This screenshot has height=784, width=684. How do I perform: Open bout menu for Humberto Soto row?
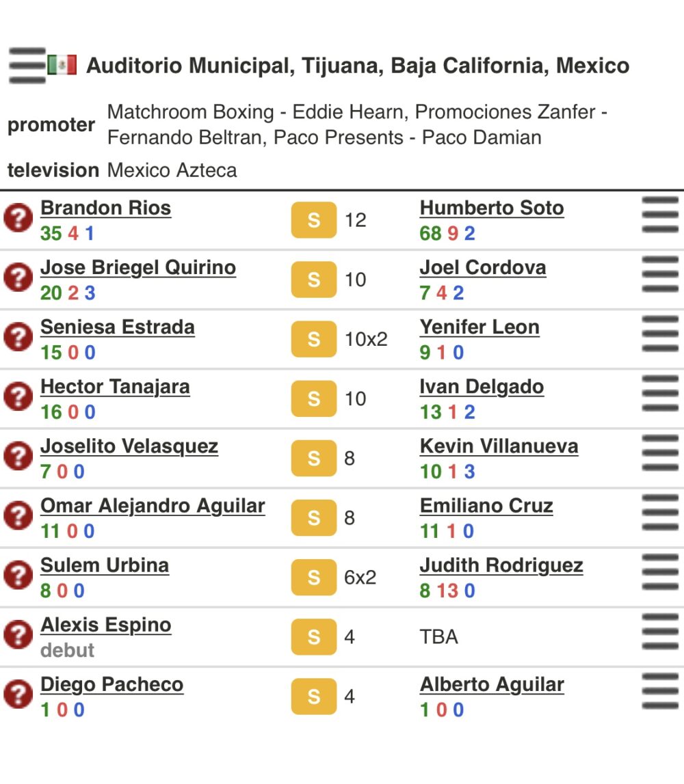[x=660, y=215]
